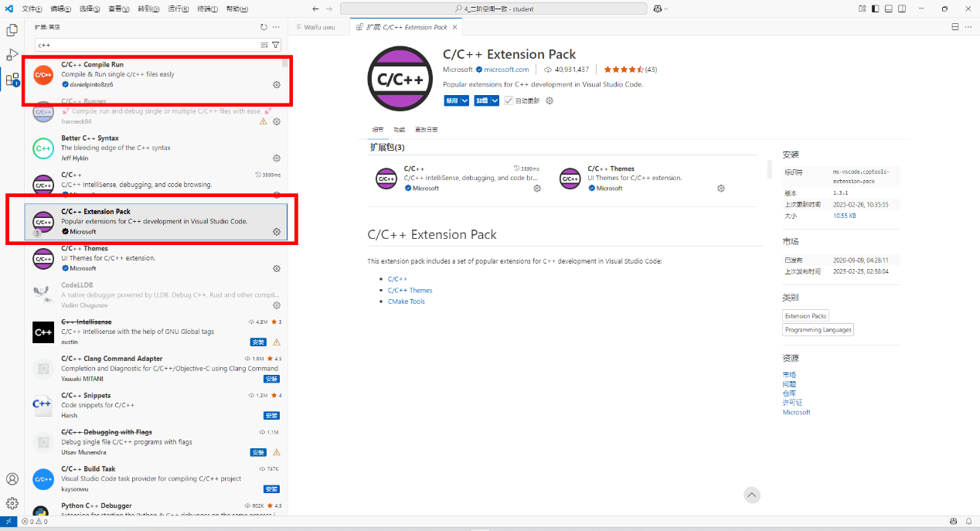
Task: Open the CMake Tools link
Action: [407, 301]
